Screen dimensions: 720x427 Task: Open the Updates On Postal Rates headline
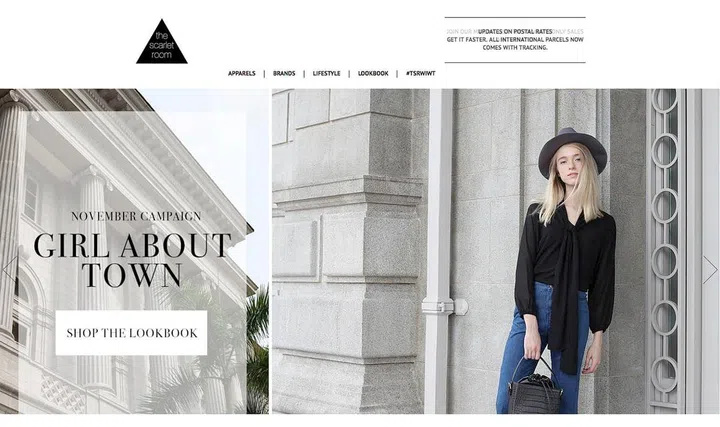pyautogui.click(x=515, y=32)
